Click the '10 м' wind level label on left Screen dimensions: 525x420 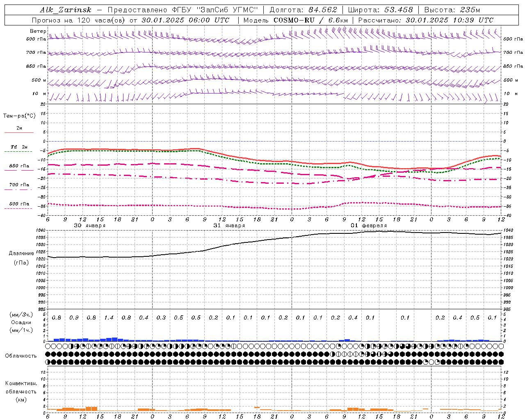point(39,94)
